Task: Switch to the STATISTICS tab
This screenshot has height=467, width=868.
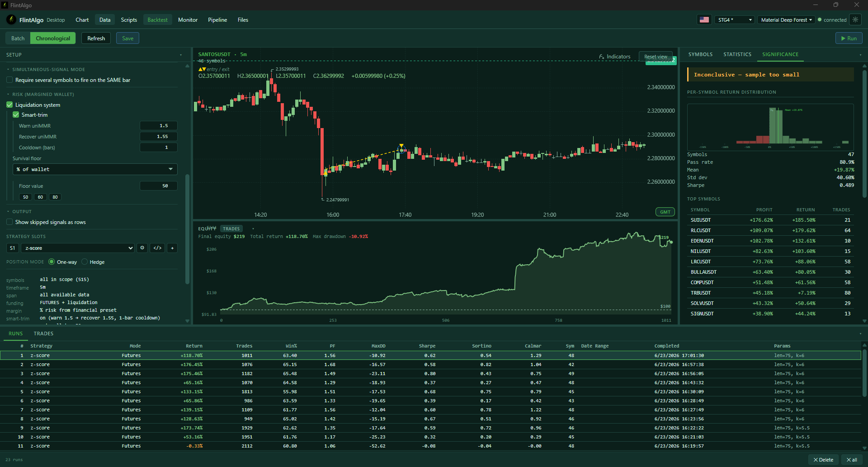Action: point(737,54)
